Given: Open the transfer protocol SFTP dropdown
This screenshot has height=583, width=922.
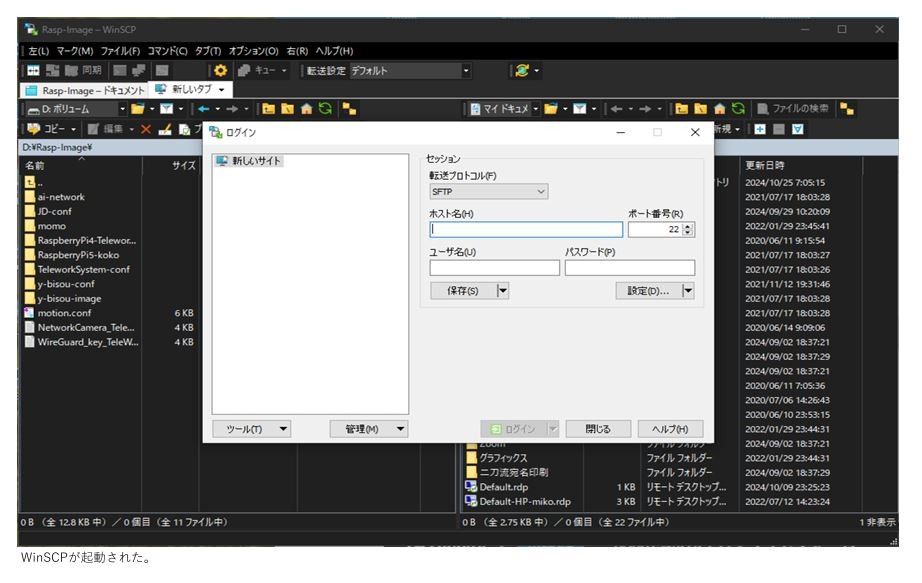Looking at the screenshot, I should 489,192.
